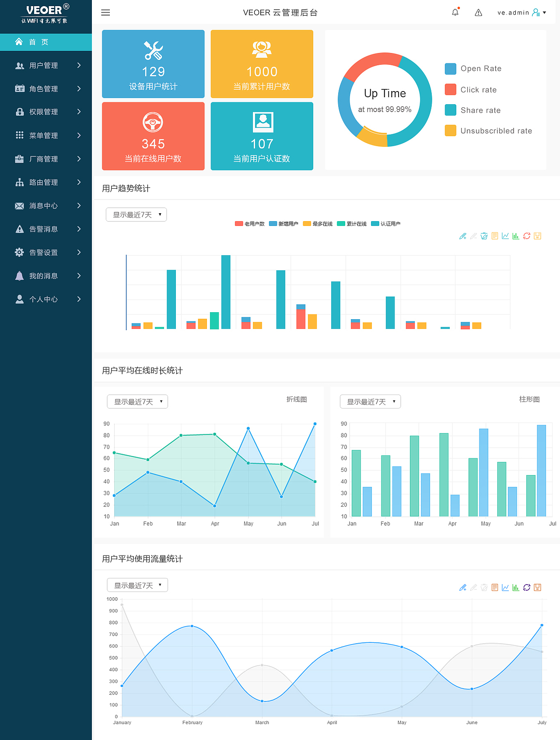Switch trend chart to line chart icon
Screen dimensions: 560x740
505,236
